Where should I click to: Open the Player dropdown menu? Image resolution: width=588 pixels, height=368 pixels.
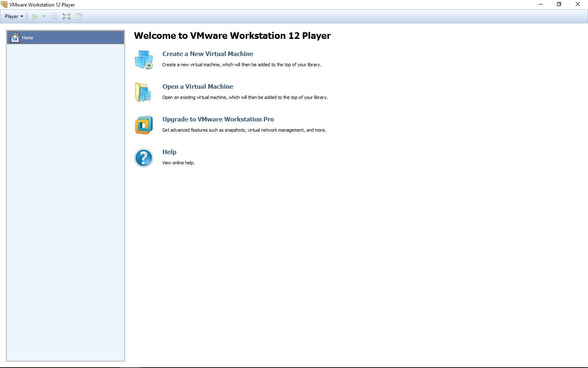(14, 16)
